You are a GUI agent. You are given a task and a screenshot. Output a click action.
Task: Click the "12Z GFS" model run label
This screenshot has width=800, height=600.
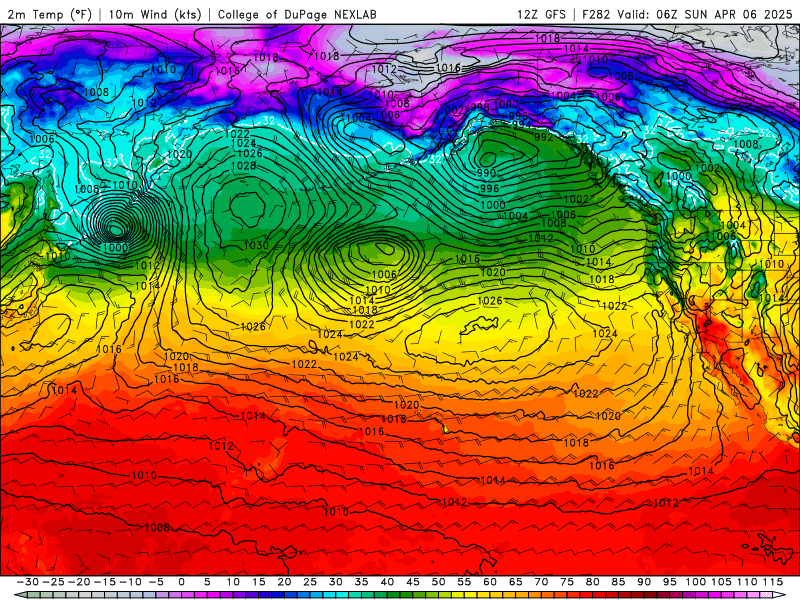(541, 14)
